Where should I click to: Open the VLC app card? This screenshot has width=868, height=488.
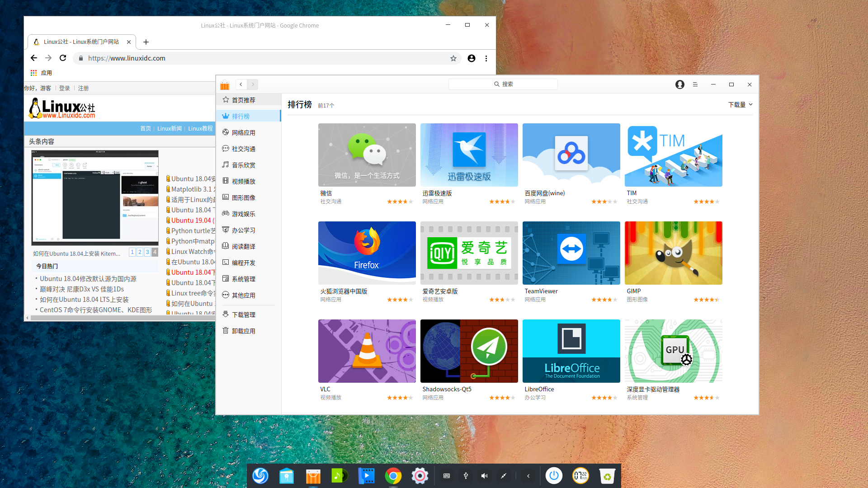coord(367,360)
